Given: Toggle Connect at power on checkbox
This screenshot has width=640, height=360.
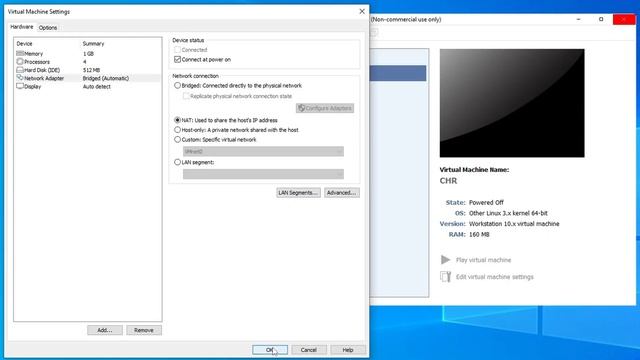Looking at the screenshot, I should pyautogui.click(x=178, y=60).
